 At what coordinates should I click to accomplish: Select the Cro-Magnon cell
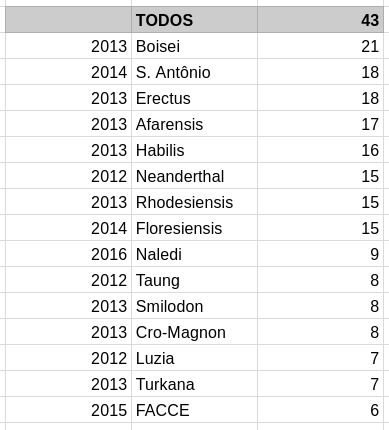click(x=194, y=332)
